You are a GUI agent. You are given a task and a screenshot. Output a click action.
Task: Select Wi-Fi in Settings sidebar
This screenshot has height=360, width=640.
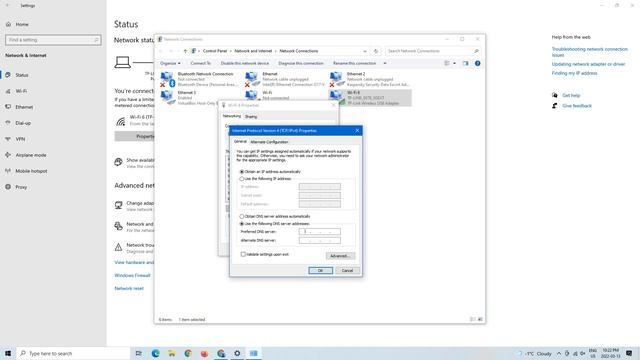pos(21,91)
